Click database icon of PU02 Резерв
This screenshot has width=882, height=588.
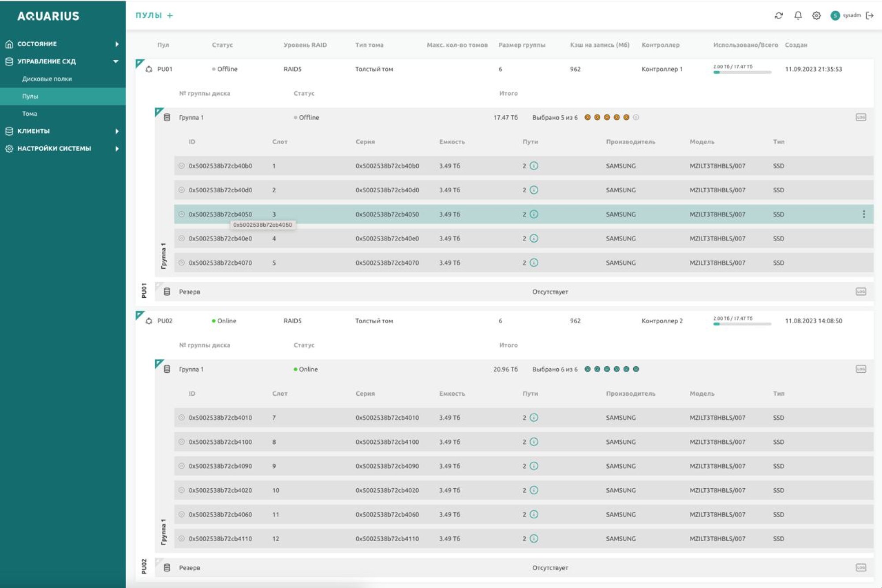point(167,568)
